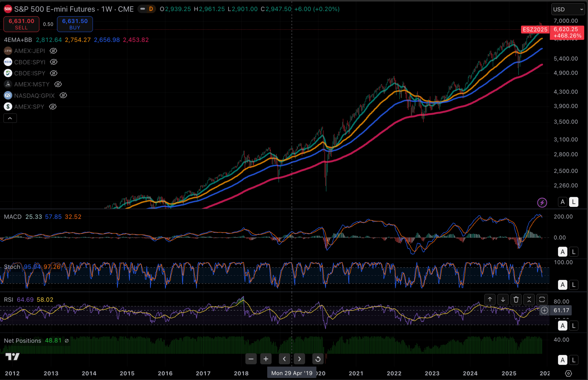Toggle visibility of CBOE:SPYI
The width and height of the screenshot is (588, 380).
click(x=54, y=62)
